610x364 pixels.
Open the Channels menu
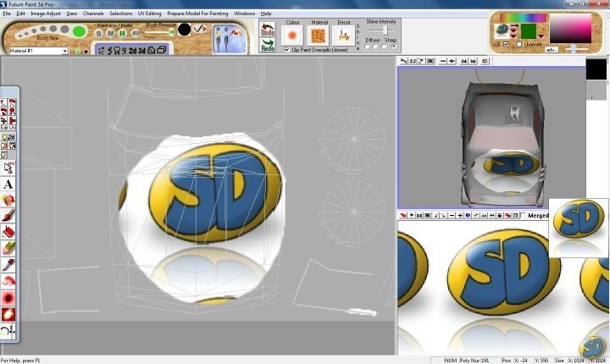(x=93, y=14)
